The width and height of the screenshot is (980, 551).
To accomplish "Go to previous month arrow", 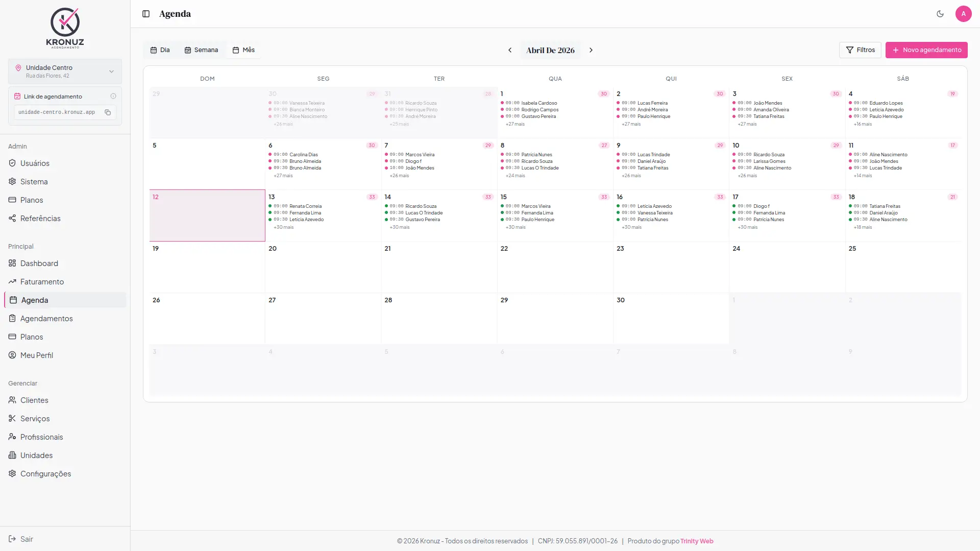I will click(x=509, y=50).
